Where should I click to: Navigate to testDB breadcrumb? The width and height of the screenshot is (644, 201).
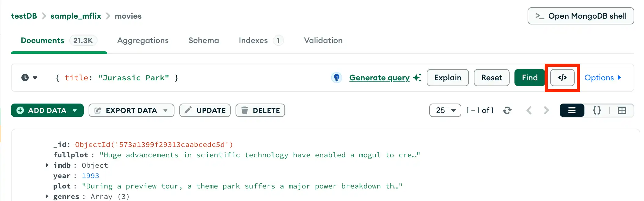(x=24, y=16)
